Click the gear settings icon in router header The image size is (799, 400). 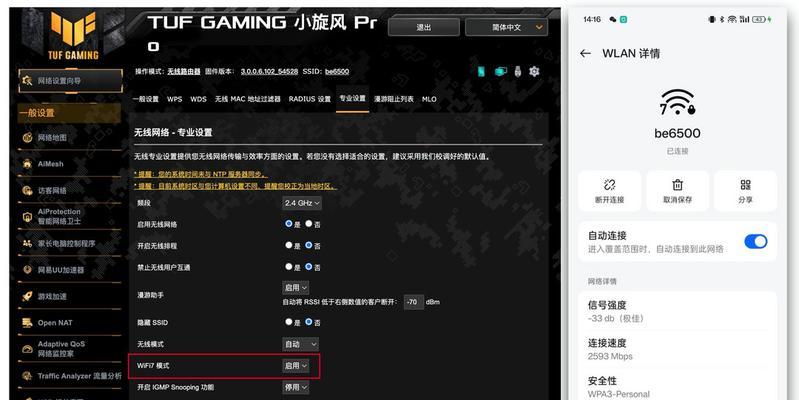pos(534,72)
